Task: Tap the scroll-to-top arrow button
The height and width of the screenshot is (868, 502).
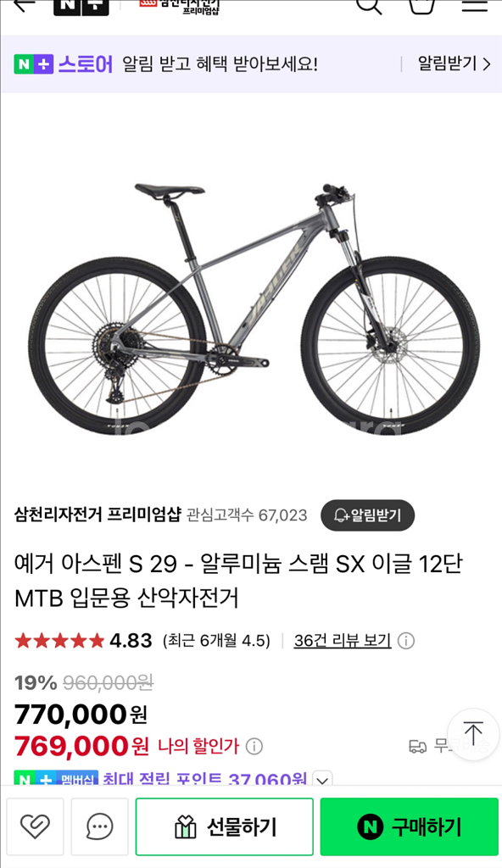Action: [473, 734]
